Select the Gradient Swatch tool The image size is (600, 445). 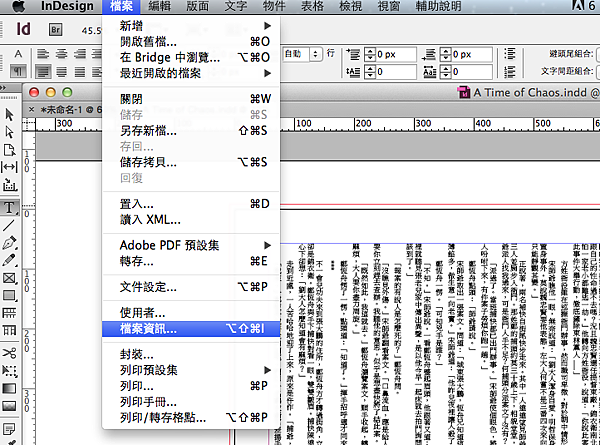(9, 388)
